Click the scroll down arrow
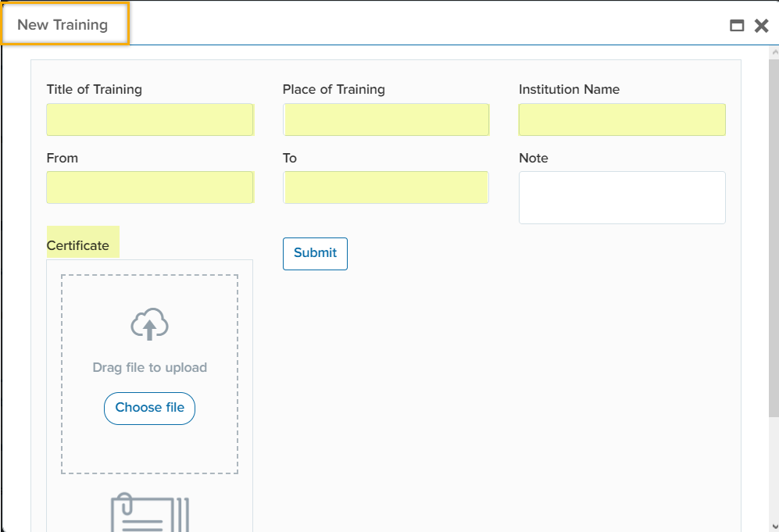 pos(773,526)
